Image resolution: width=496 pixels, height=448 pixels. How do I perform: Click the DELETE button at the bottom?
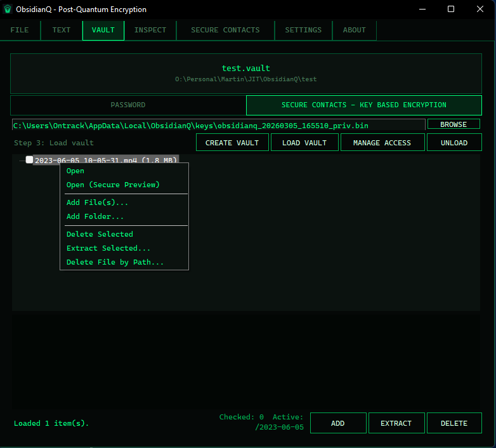pyautogui.click(x=454, y=423)
